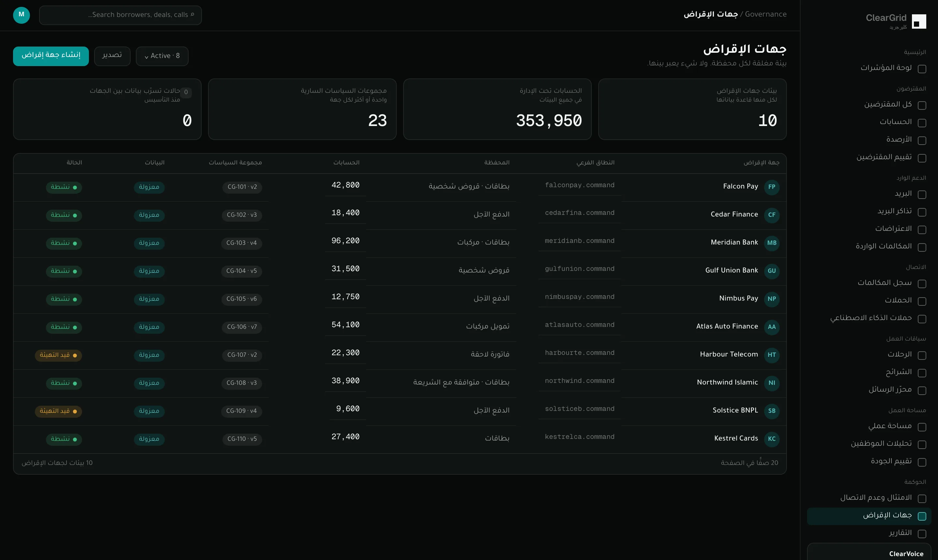Viewport: 938px width, 560px height.
Task: Click the كل المقترضين sidebar icon
Action: [x=922, y=105]
